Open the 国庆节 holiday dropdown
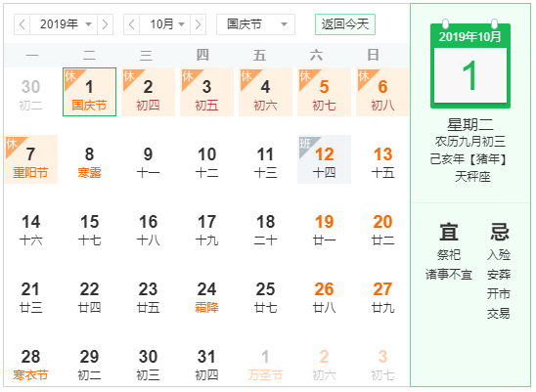Viewport: 536px width, 392px height. 255,24
